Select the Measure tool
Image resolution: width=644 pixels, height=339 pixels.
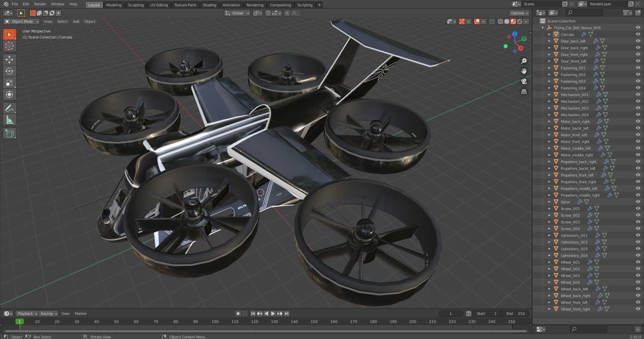(9, 120)
